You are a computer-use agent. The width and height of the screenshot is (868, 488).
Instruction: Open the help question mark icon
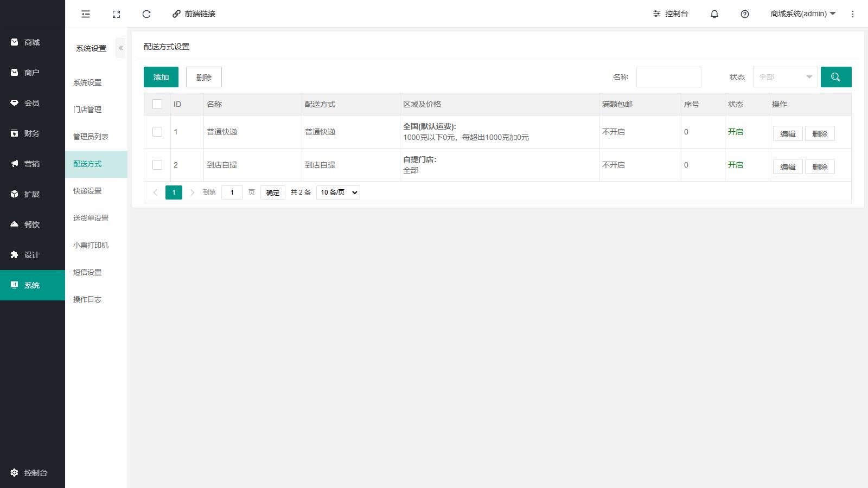coord(745,14)
